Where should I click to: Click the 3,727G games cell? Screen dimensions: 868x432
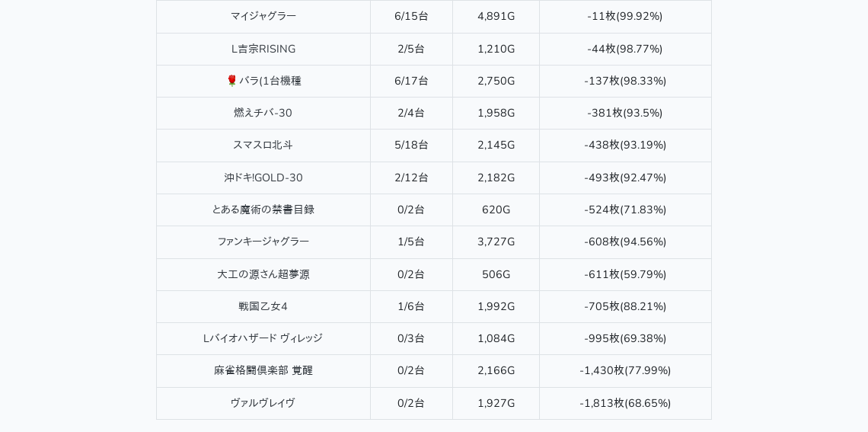496,242
